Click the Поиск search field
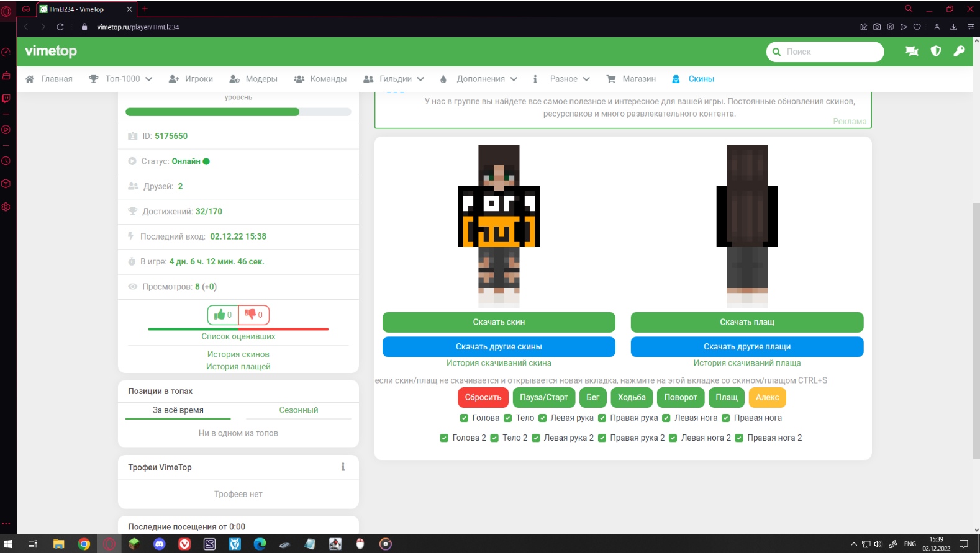The width and height of the screenshot is (980, 553). pyautogui.click(x=830, y=52)
